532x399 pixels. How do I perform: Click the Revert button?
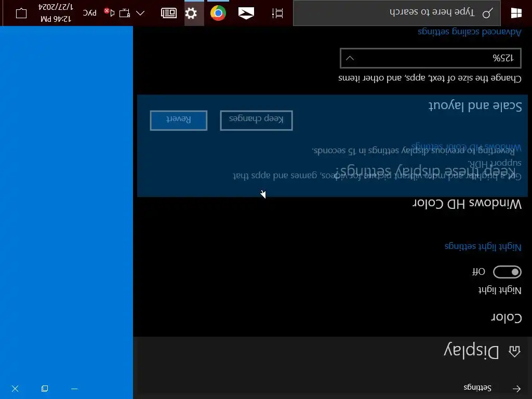[x=179, y=120]
